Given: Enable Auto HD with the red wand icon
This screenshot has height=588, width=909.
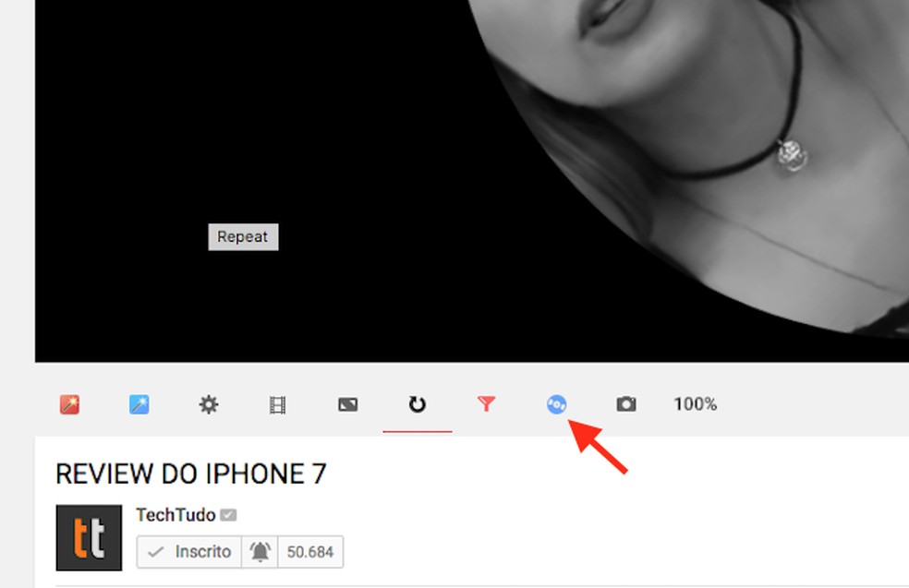Looking at the screenshot, I should click(71, 404).
